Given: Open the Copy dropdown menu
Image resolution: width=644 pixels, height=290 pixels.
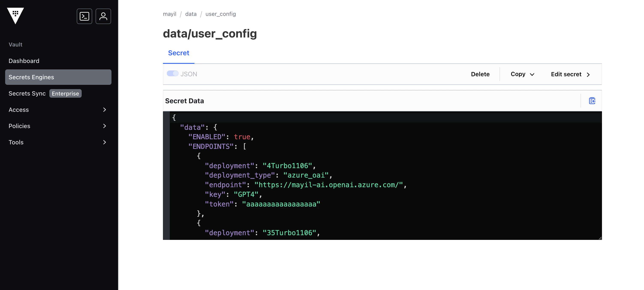Looking at the screenshot, I should pos(522,74).
